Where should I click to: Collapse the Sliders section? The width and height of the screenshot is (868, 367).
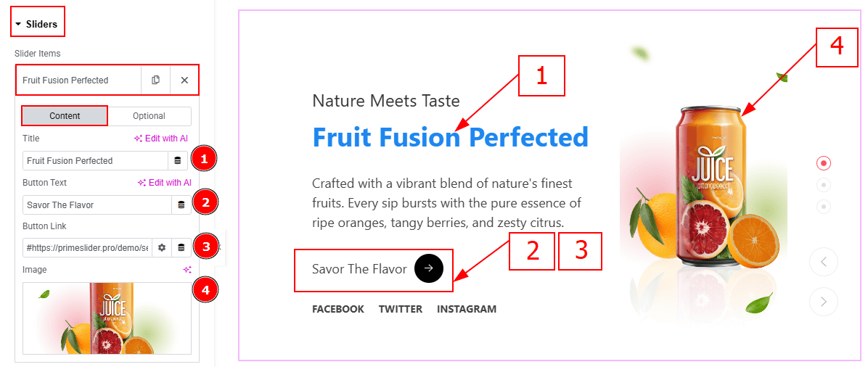coord(37,24)
